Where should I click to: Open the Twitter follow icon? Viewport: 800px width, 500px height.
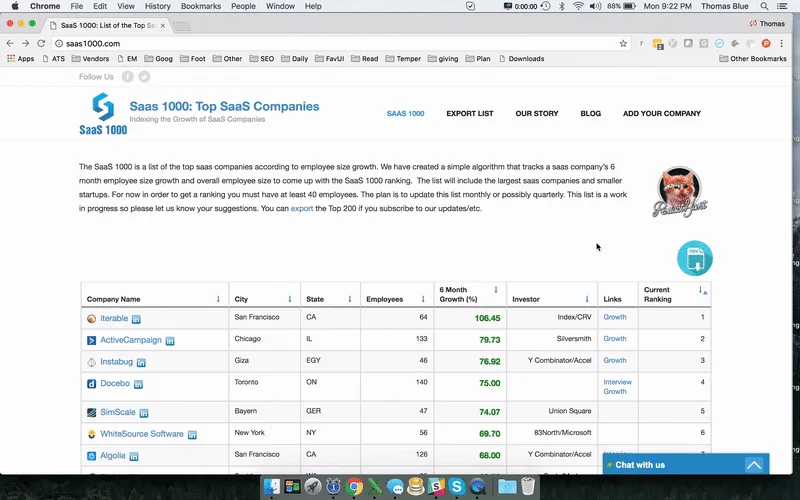(x=144, y=77)
